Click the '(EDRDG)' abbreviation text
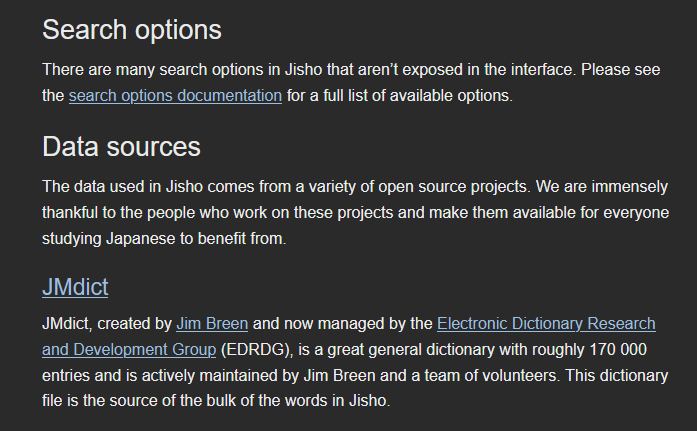The width and height of the screenshot is (697, 431). (257, 350)
